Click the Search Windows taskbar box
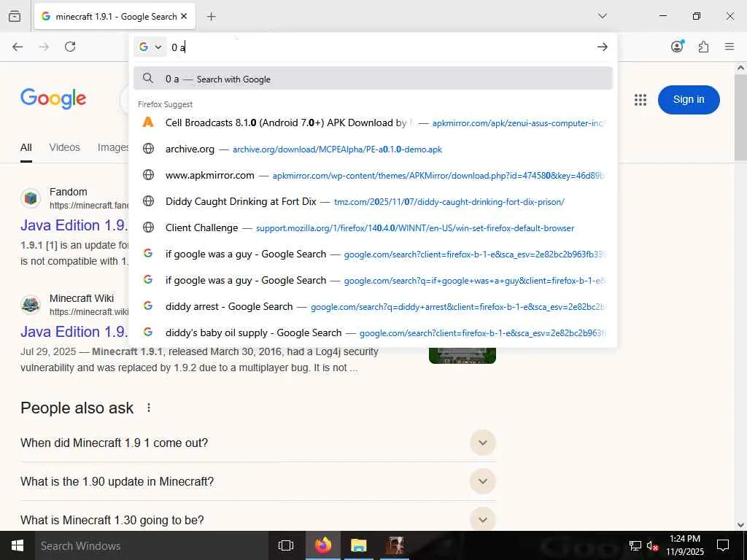This screenshot has height=560, width=747. [151, 545]
